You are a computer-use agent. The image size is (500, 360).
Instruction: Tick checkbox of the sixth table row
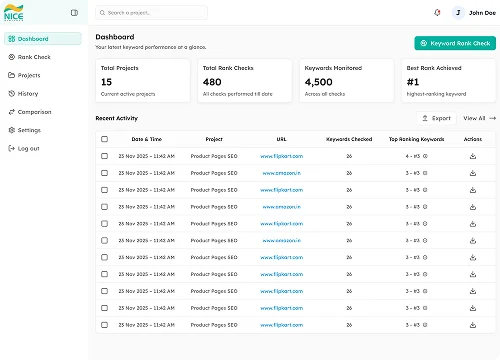(104, 241)
